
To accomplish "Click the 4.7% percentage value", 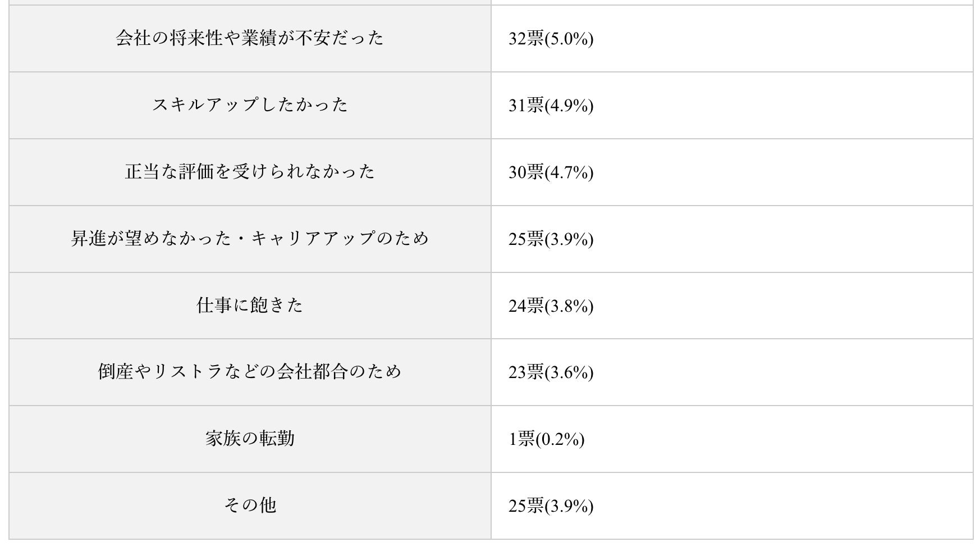I will (569, 172).
